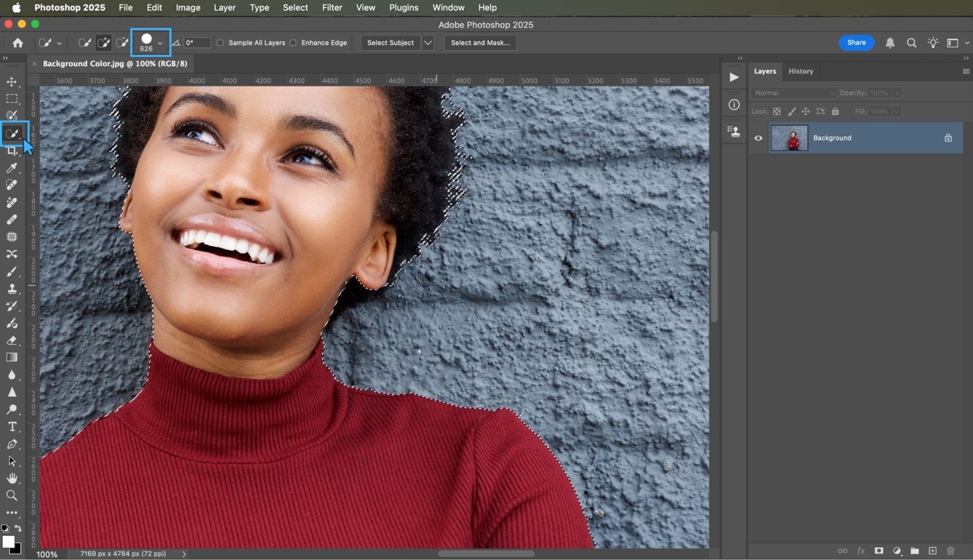Open layer effects via the fx icon
The image size is (973, 560).
point(861,551)
